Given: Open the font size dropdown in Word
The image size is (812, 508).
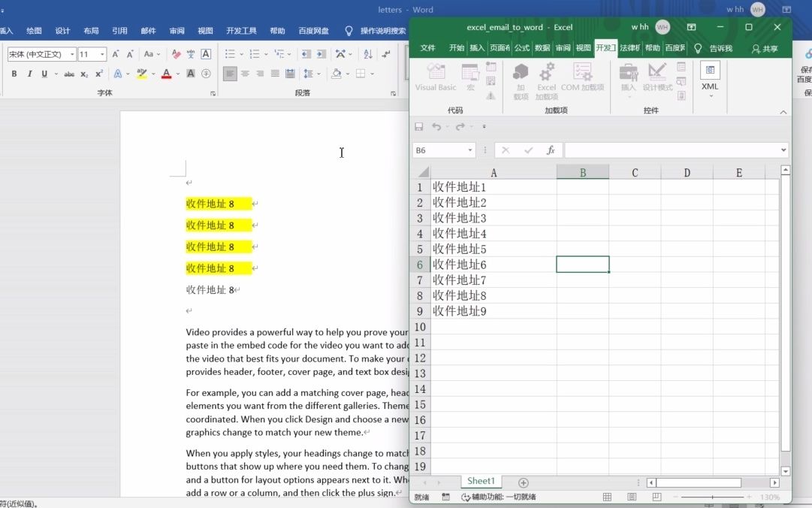Looking at the screenshot, I should coord(101,54).
